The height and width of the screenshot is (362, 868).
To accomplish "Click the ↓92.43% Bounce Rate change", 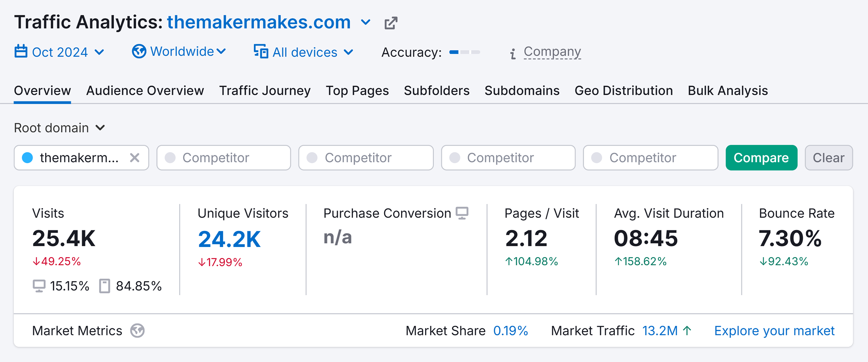I will (784, 261).
